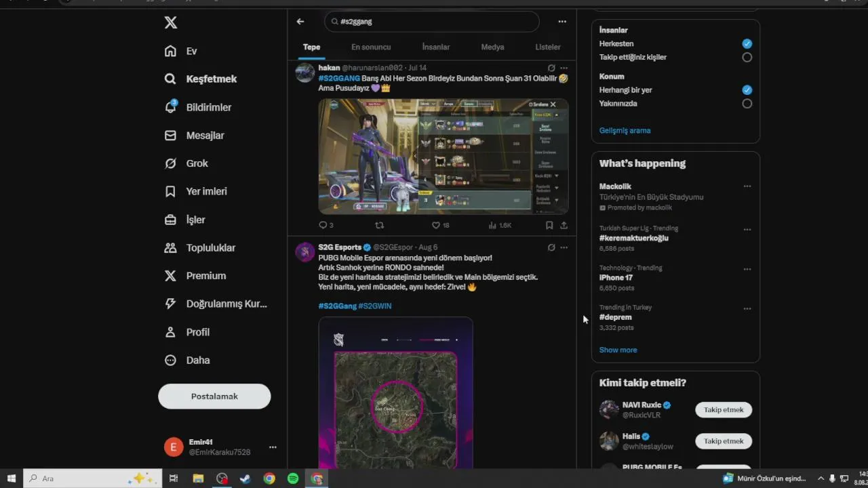868x488 pixels.
Task: Switch to the Tepe tab
Action: pos(311,47)
